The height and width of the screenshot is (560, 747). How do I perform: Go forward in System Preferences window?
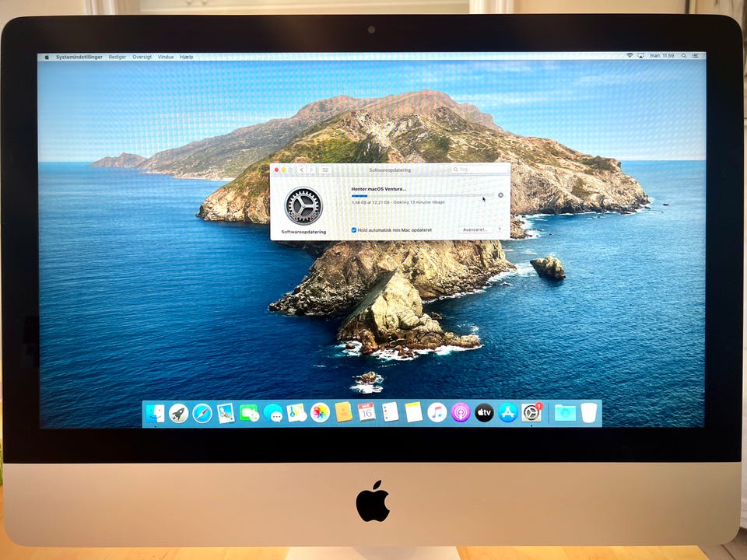click(311, 170)
